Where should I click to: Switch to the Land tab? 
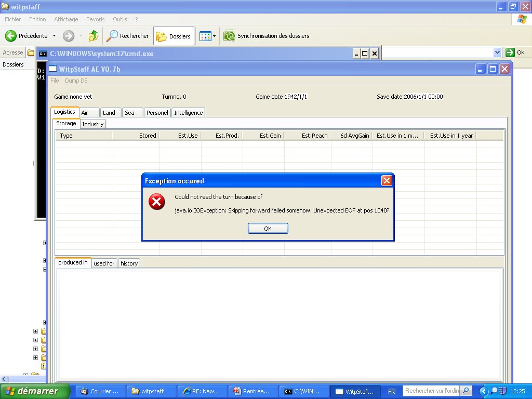click(x=111, y=113)
